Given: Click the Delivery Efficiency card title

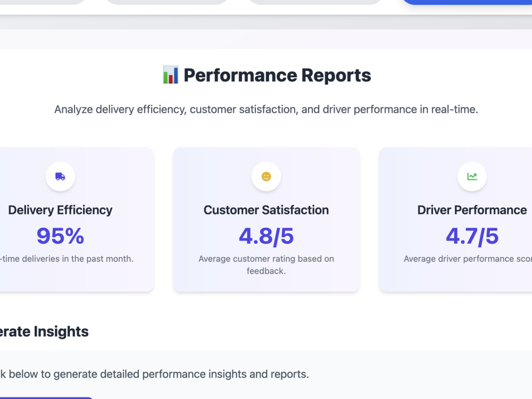Looking at the screenshot, I should pyautogui.click(x=60, y=210).
